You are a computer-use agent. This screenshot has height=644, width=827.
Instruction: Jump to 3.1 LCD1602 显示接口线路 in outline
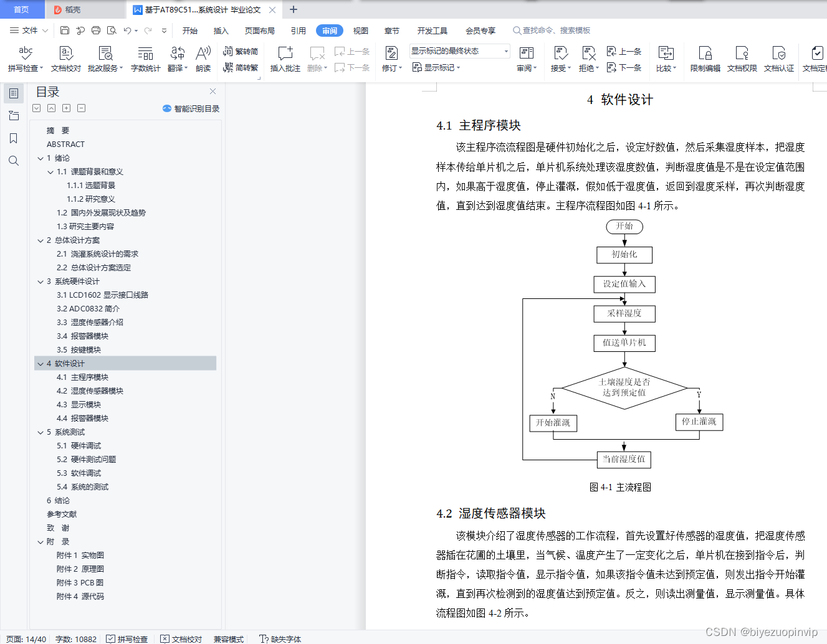[102, 295]
